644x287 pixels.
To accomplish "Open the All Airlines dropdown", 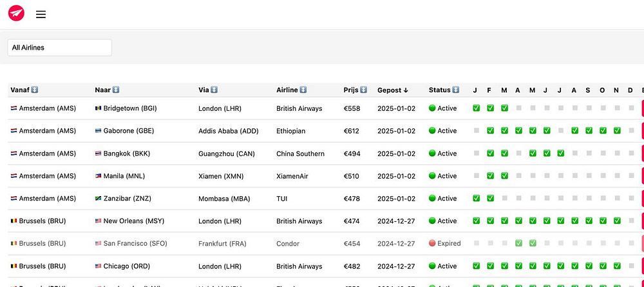I will pos(60,48).
